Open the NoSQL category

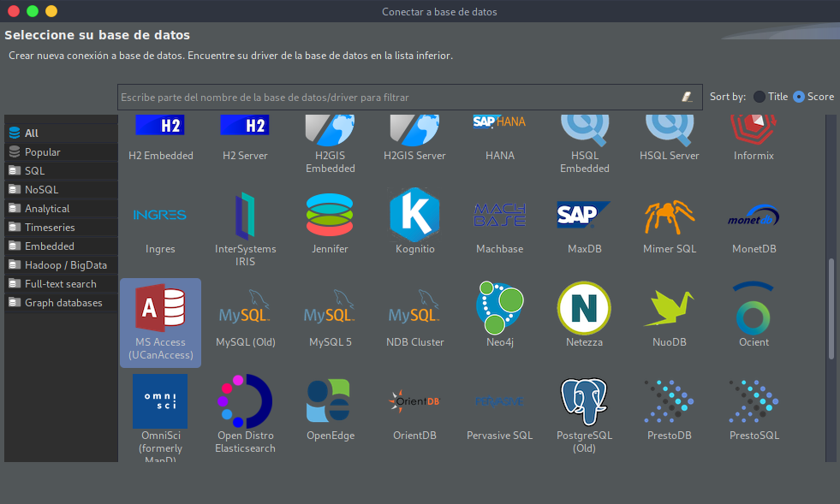coord(61,190)
